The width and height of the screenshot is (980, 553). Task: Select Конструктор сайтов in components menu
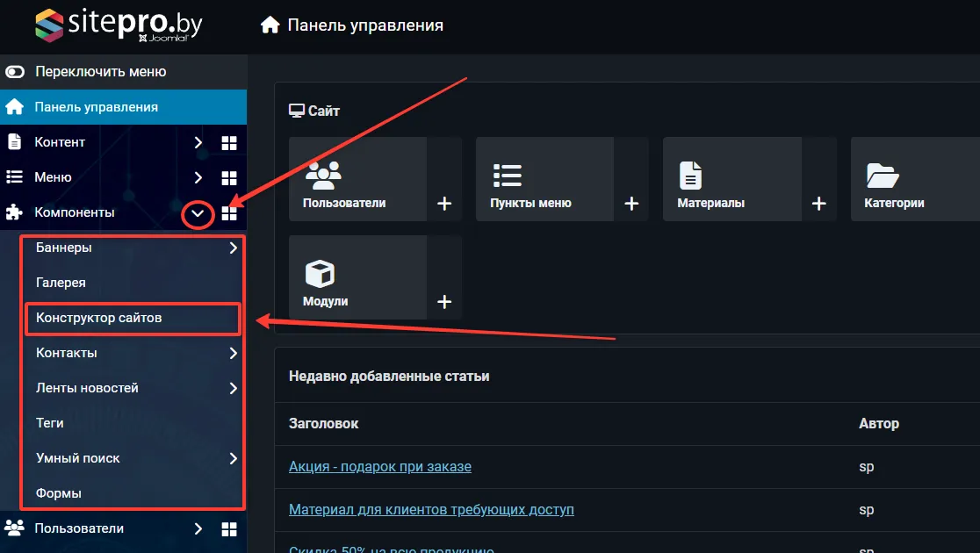pyautogui.click(x=99, y=318)
